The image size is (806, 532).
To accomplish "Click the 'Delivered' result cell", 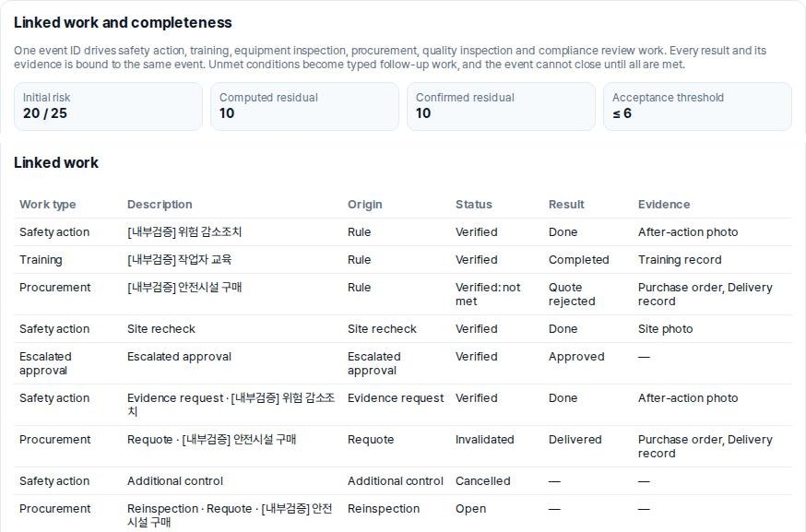I will pos(575,440).
